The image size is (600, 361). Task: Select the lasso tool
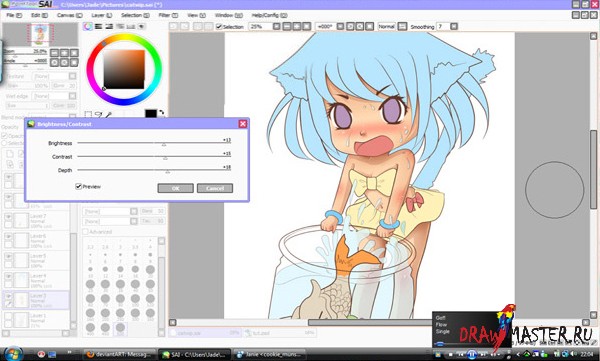pos(98,114)
